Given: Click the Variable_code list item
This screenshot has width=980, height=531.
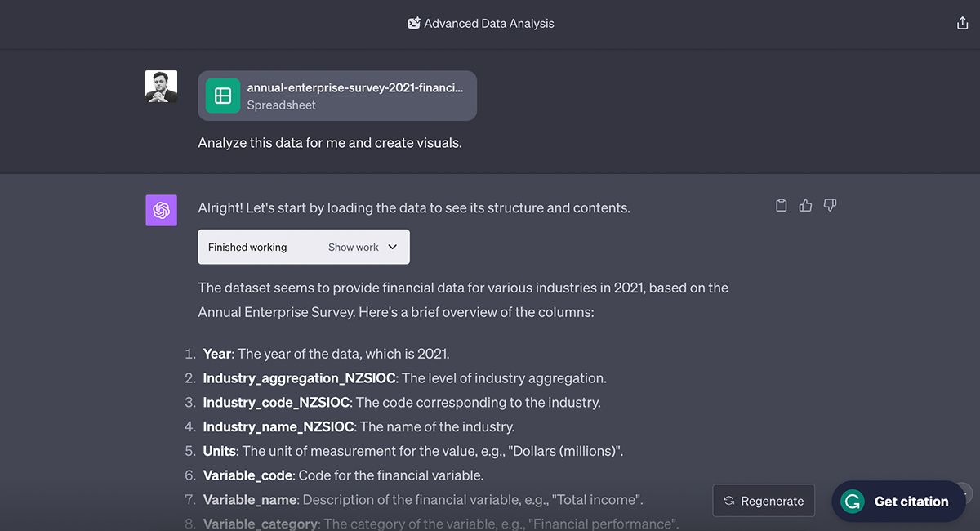Looking at the screenshot, I should (343, 475).
